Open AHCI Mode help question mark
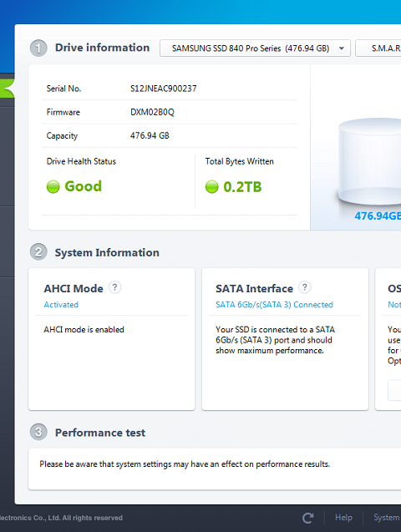This screenshot has width=401, height=532. point(114,287)
